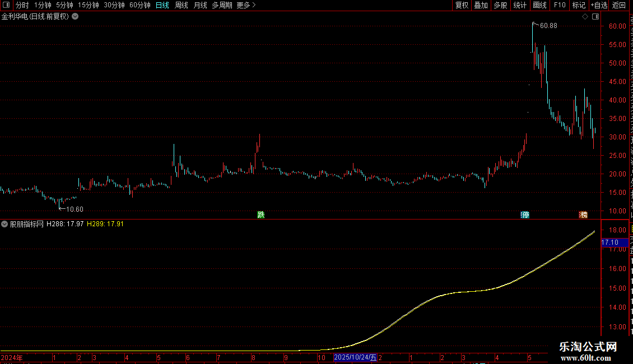Click the 18.00 indicator axis label
Image resolution: width=633 pixels, height=364 pixels.
point(617,230)
